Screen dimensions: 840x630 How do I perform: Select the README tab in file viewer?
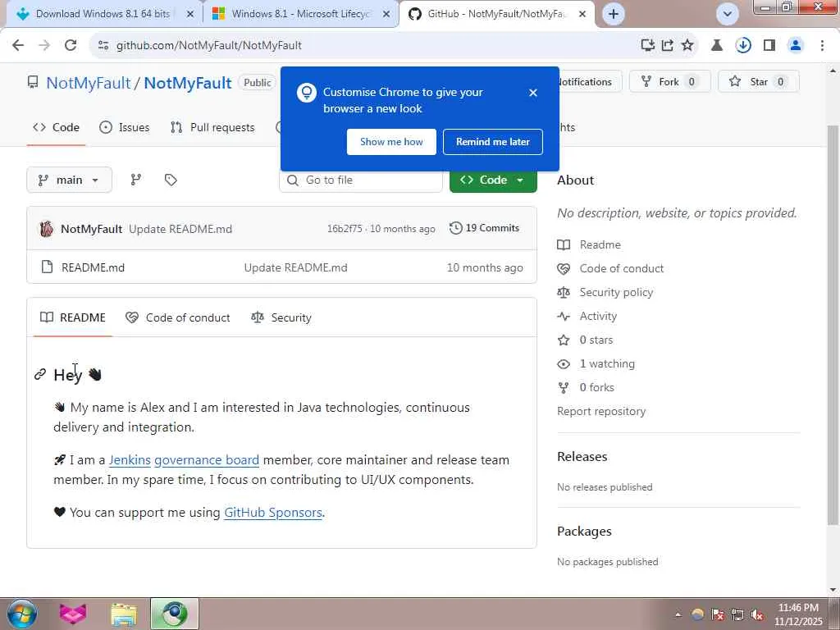73,317
